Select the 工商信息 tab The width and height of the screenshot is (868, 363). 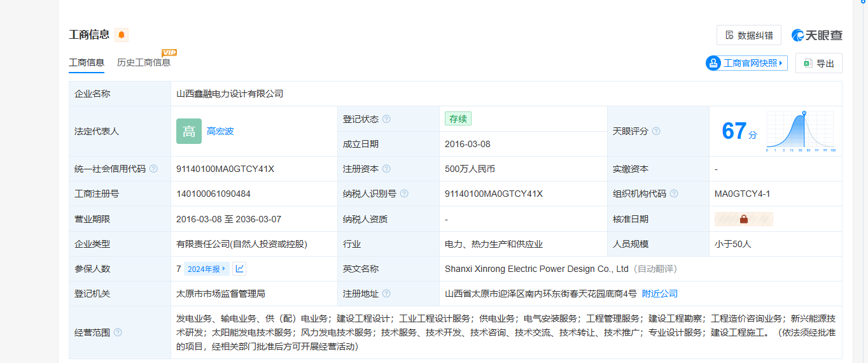87,62
